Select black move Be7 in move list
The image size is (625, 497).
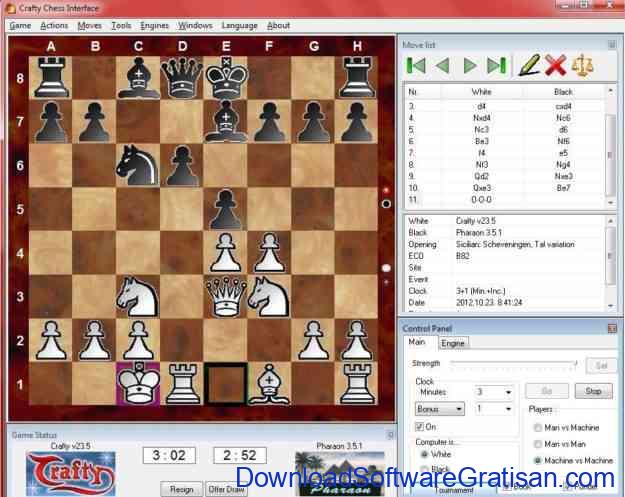point(563,188)
